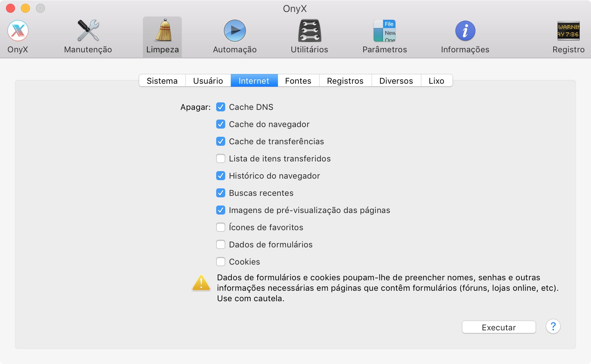The image size is (591, 364).
Task: Uncheck Histórico do navegador
Action: point(221,176)
